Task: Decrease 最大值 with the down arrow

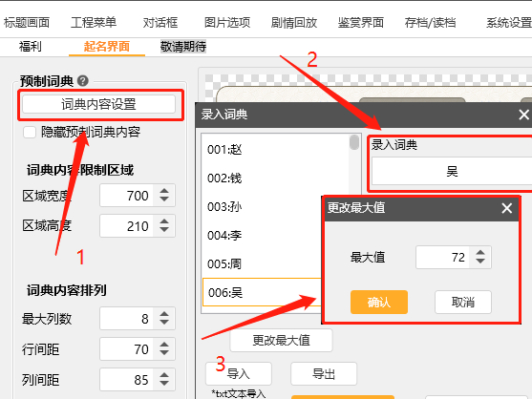Action: [x=480, y=261]
